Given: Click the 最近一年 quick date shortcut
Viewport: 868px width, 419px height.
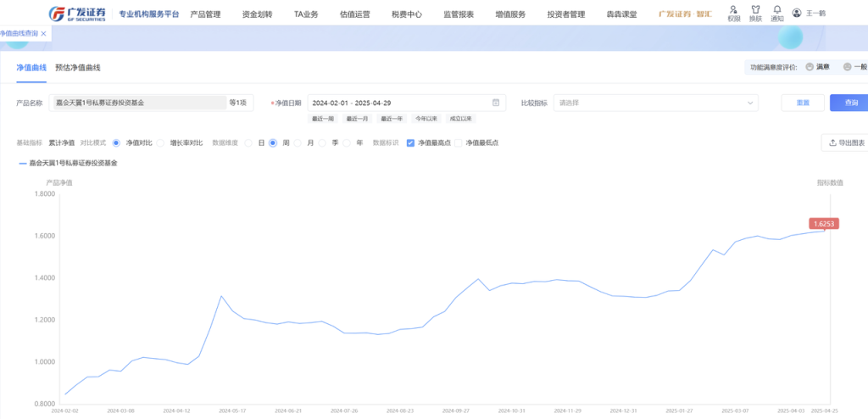Looking at the screenshot, I should point(392,119).
